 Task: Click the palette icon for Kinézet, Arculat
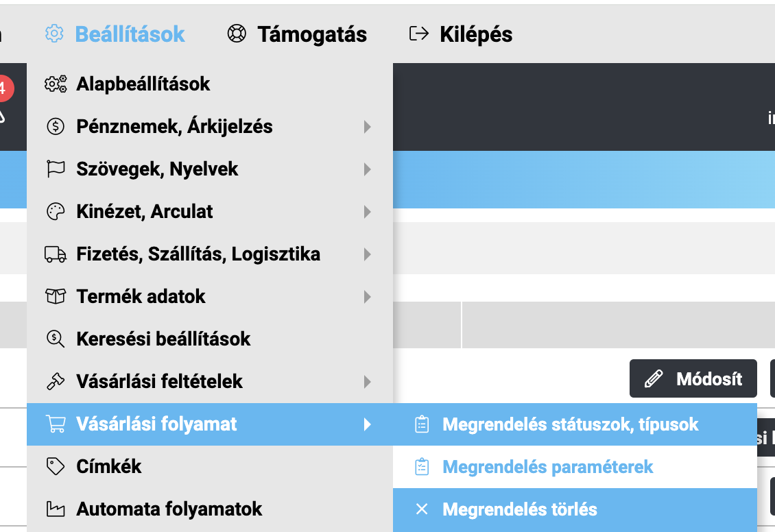pos(56,211)
